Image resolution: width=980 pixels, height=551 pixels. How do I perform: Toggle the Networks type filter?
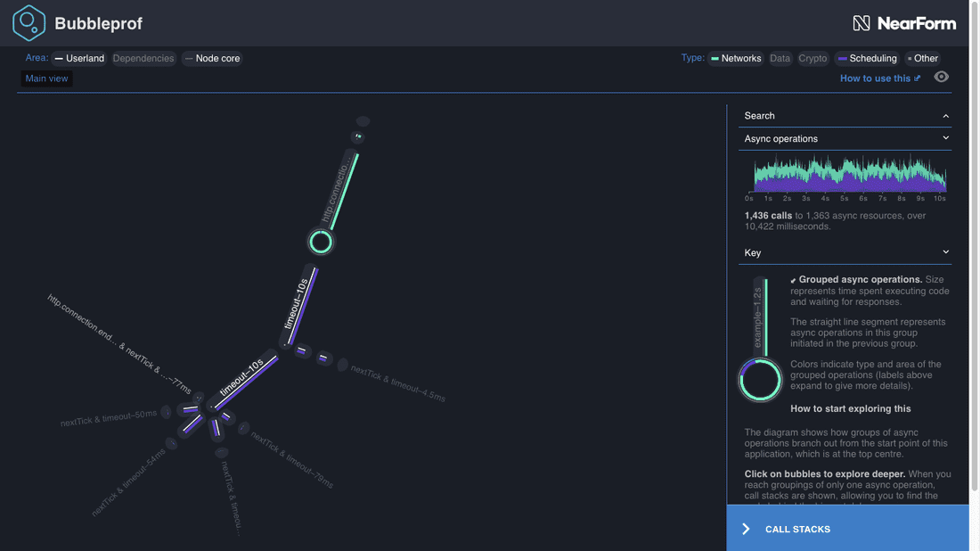735,59
